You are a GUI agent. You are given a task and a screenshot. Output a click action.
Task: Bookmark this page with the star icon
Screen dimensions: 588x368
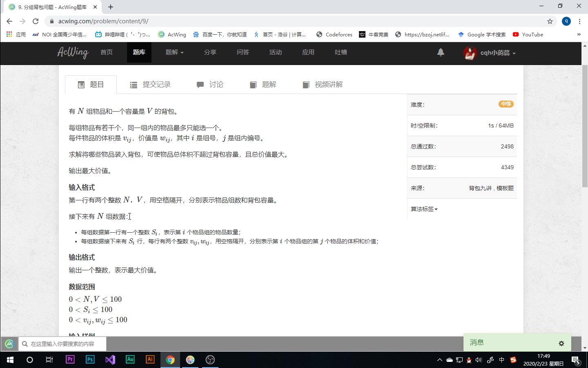point(550,21)
